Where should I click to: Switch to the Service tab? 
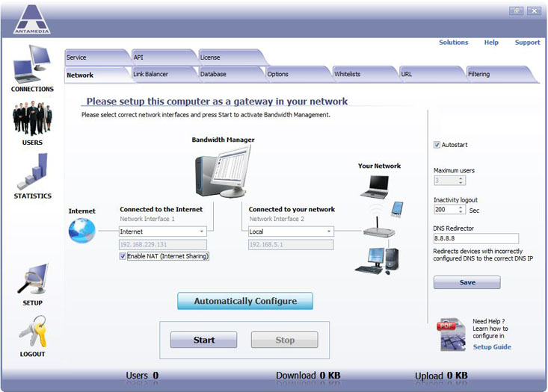click(x=95, y=57)
